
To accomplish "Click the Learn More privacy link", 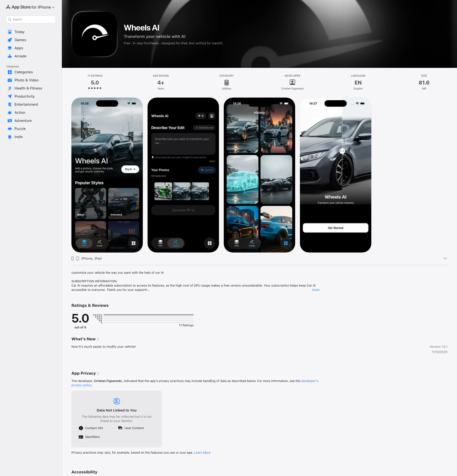I will click(x=202, y=452).
